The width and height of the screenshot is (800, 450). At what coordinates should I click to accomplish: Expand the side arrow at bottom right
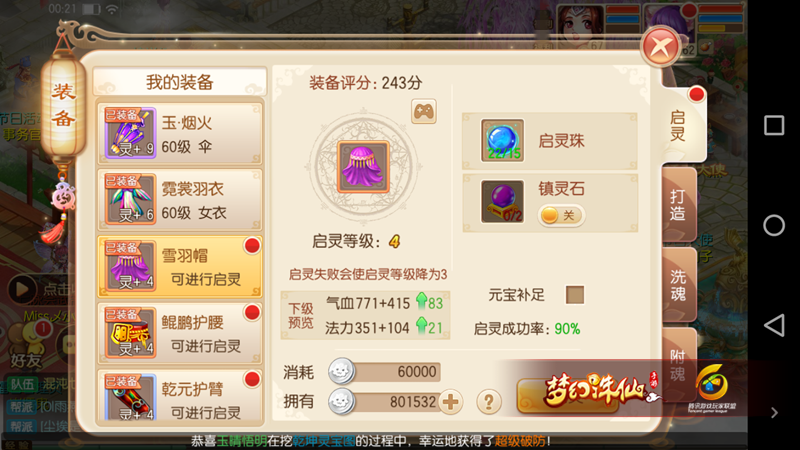click(774, 412)
